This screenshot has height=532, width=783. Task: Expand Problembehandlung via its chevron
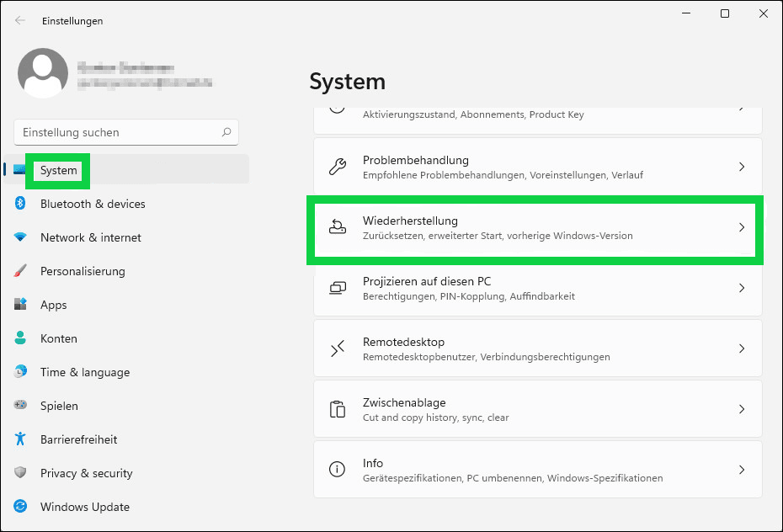742,167
